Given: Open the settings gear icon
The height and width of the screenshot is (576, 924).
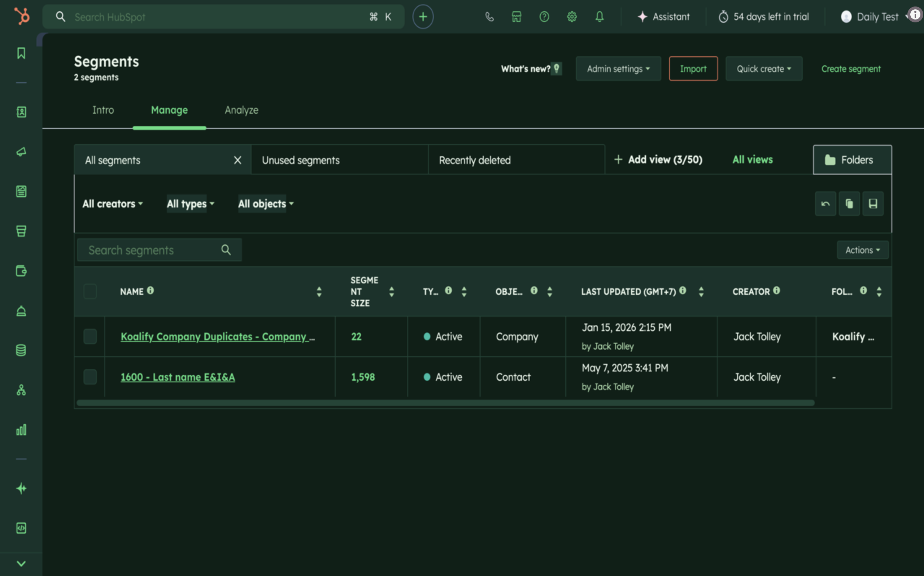Looking at the screenshot, I should click(x=572, y=16).
